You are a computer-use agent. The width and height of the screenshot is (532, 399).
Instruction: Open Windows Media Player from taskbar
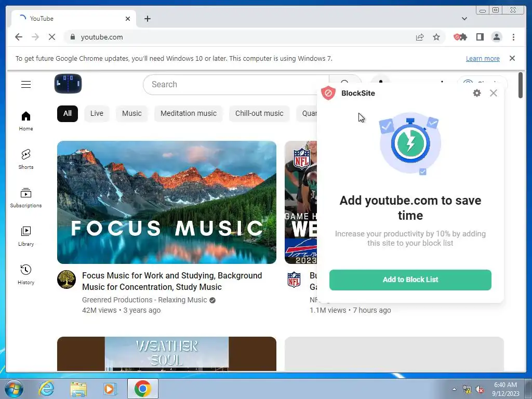click(x=110, y=389)
